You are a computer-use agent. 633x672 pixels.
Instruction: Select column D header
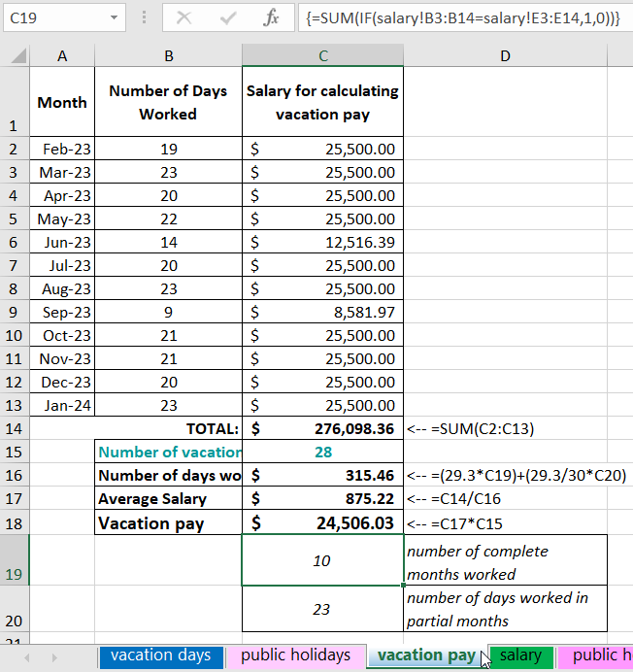click(x=505, y=55)
